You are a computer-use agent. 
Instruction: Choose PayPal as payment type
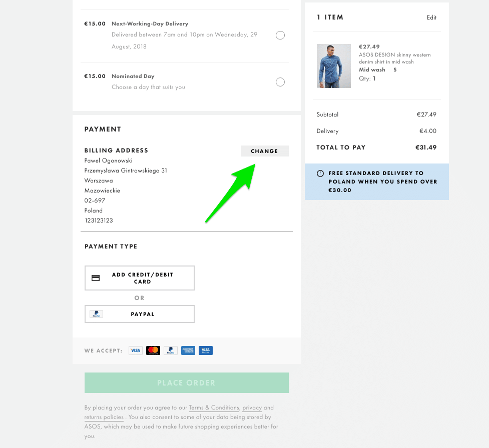(x=140, y=314)
